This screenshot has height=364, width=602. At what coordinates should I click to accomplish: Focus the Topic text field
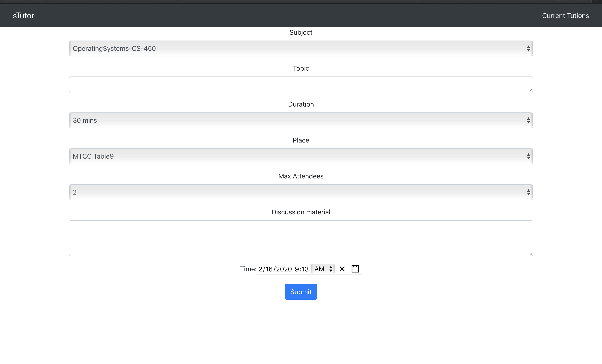click(301, 85)
